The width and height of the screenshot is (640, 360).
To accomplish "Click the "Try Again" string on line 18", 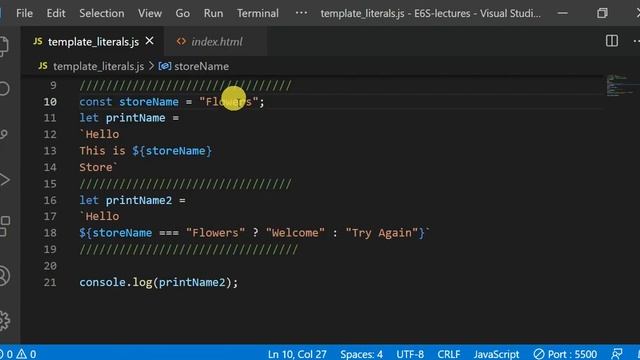I will pyautogui.click(x=382, y=233).
